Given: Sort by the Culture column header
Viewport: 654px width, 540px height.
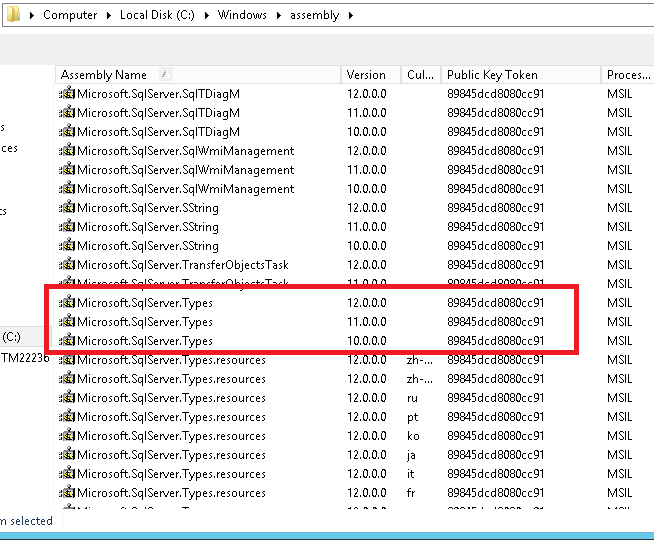Looking at the screenshot, I should point(421,75).
